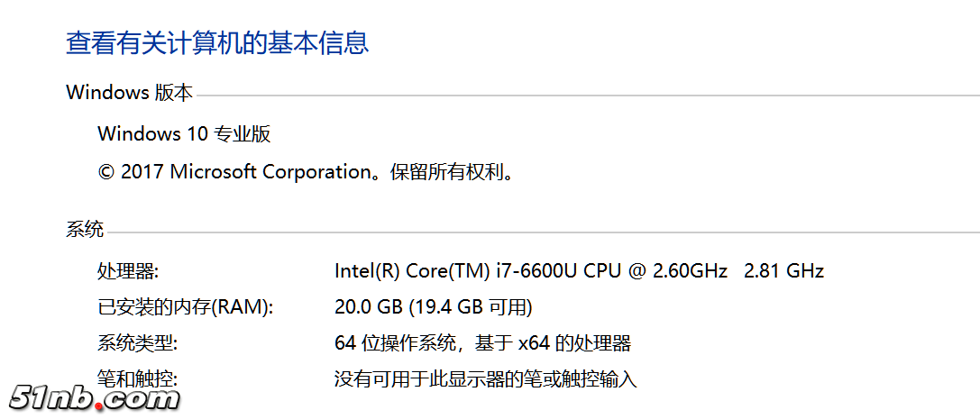Click the 处理器 label
The width and height of the screenshot is (980, 419).
point(127,271)
